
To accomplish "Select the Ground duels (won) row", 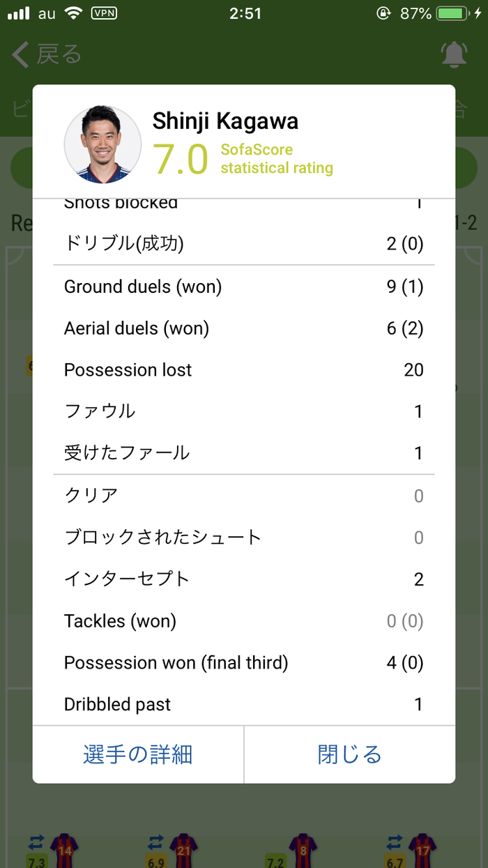I will 244,287.
